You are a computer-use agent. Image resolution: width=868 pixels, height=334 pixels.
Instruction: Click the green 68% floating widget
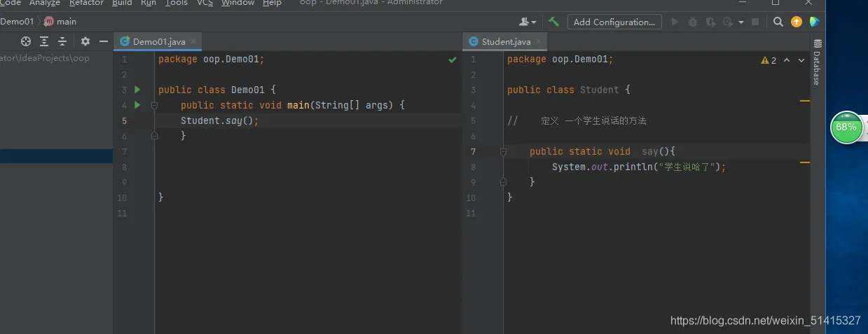pos(846,127)
